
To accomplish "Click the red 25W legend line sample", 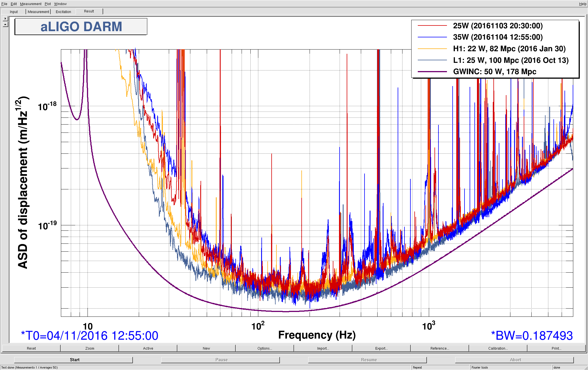I will point(432,26).
